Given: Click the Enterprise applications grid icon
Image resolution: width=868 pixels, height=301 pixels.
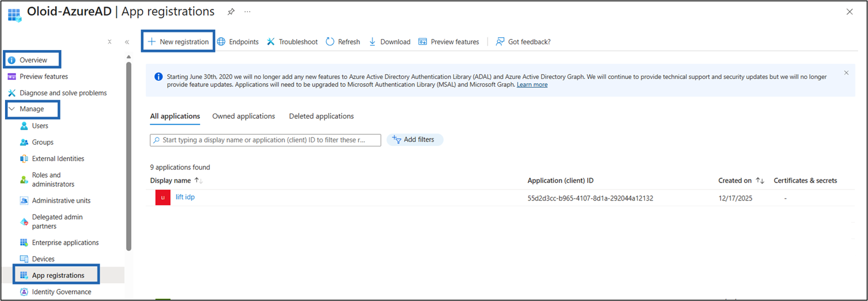Looking at the screenshot, I should click(x=24, y=243).
